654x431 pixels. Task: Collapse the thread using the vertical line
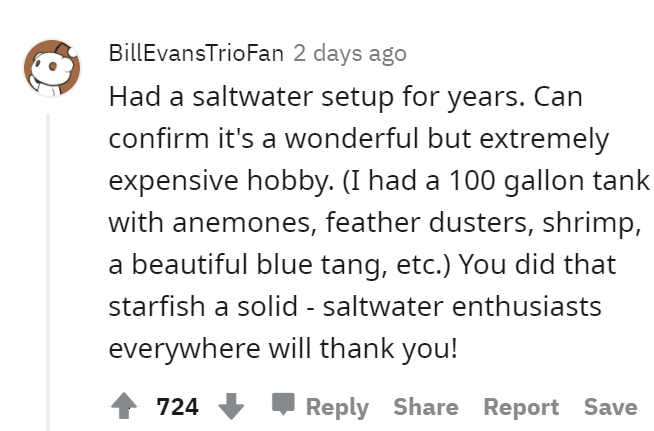(x=48, y=272)
